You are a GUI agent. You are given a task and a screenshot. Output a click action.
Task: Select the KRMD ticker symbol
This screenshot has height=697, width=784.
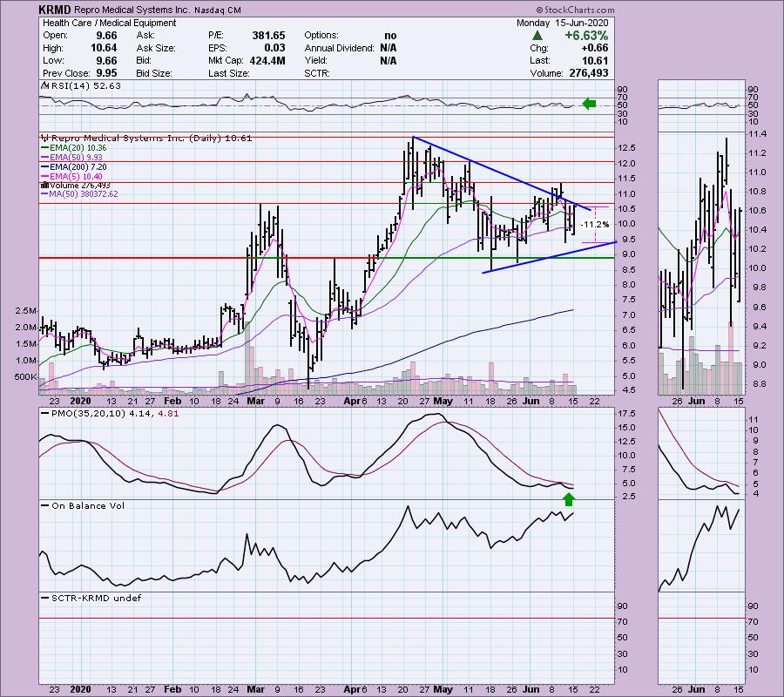click(x=55, y=10)
